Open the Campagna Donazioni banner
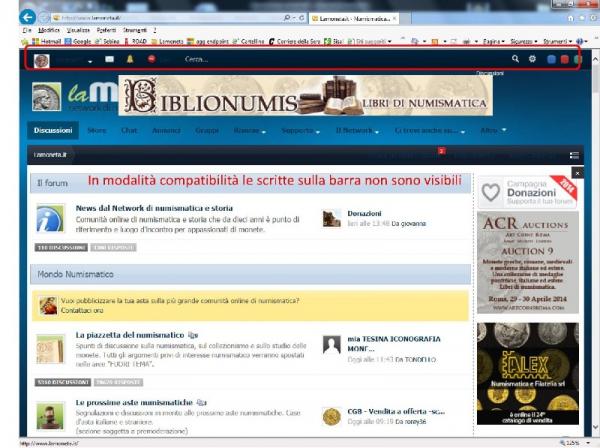The image size is (600, 448). (528, 192)
